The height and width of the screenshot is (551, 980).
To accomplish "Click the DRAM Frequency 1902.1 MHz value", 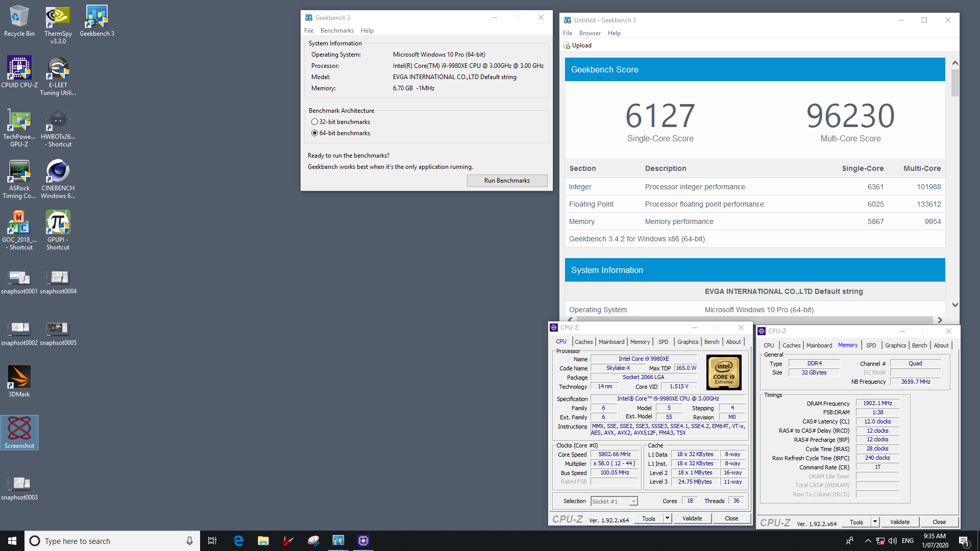I will 877,403.
